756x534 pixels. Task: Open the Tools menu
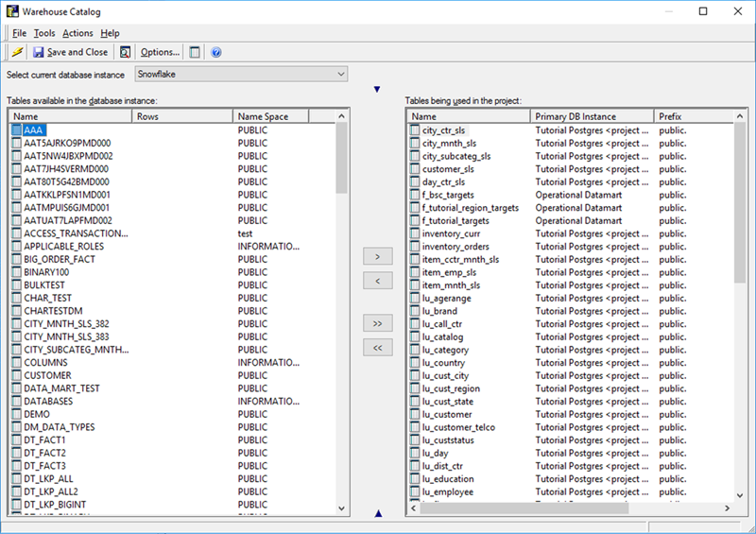(x=44, y=33)
